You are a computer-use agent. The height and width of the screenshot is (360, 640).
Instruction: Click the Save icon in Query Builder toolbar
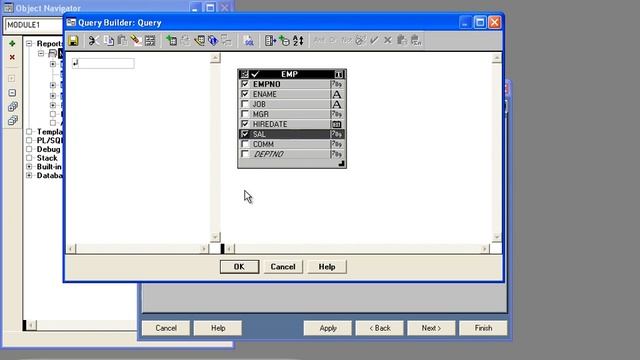73,40
